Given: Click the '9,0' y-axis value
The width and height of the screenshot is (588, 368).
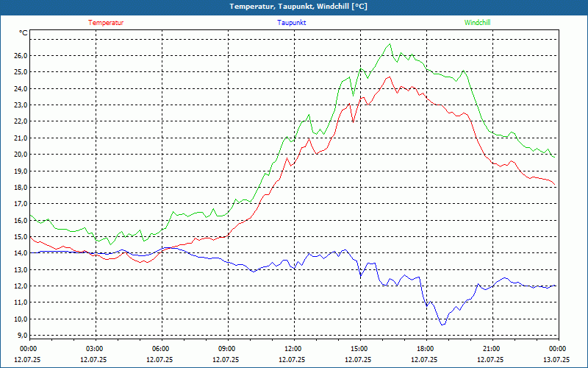Looking at the screenshot, I should click(23, 336).
